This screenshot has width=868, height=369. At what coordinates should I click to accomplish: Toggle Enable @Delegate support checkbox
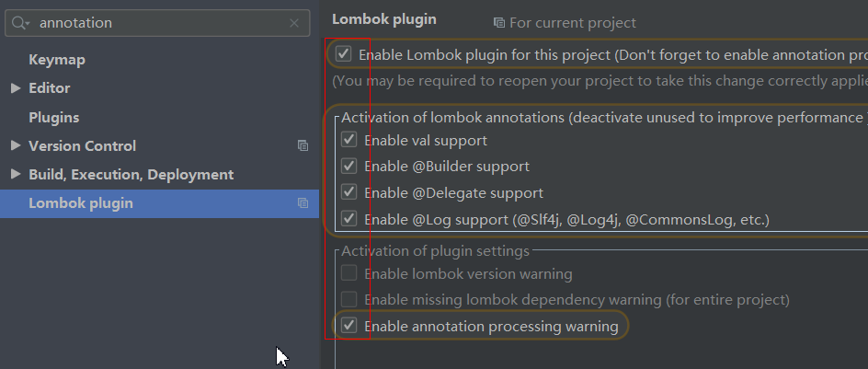pyautogui.click(x=348, y=193)
